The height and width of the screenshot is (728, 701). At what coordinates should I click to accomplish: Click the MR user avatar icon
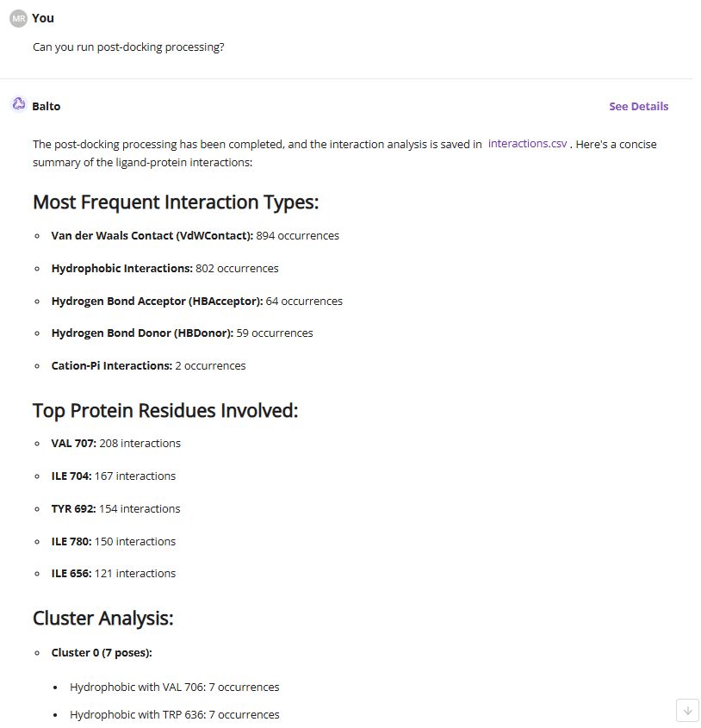click(19, 18)
